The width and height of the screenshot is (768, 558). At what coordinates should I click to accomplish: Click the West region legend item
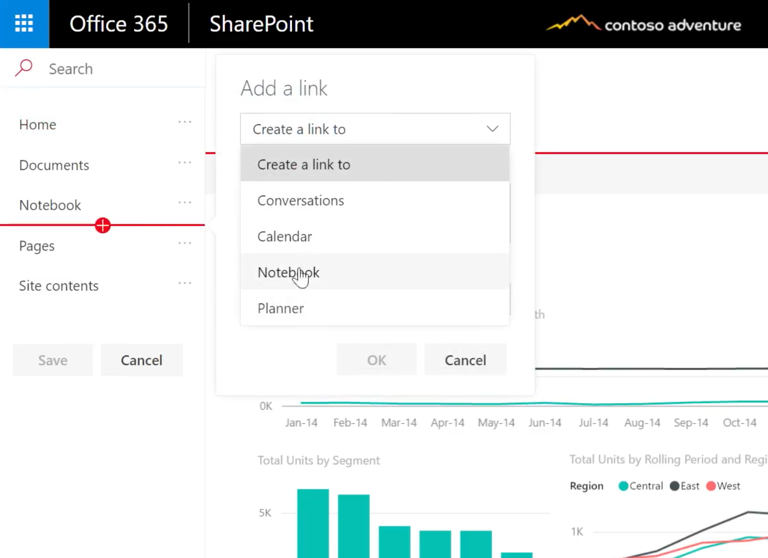point(723,486)
